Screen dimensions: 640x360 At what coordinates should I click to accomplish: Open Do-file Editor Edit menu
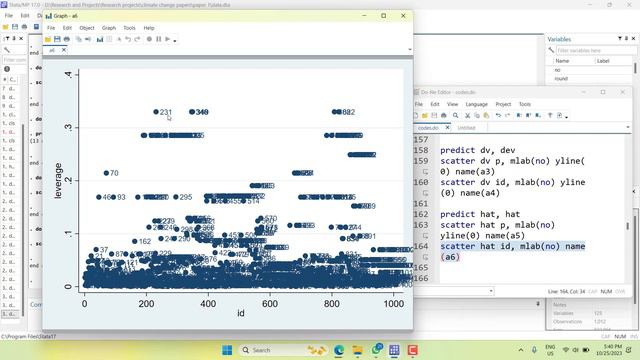pyautogui.click(x=435, y=104)
